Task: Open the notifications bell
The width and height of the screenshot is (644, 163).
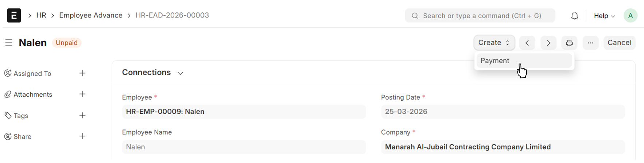Action: [574, 16]
